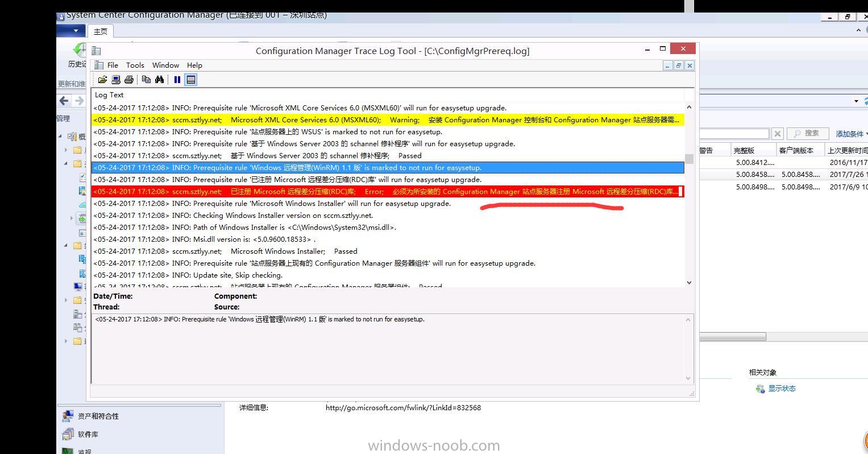Click the document icon beside the File menu

(x=99, y=65)
